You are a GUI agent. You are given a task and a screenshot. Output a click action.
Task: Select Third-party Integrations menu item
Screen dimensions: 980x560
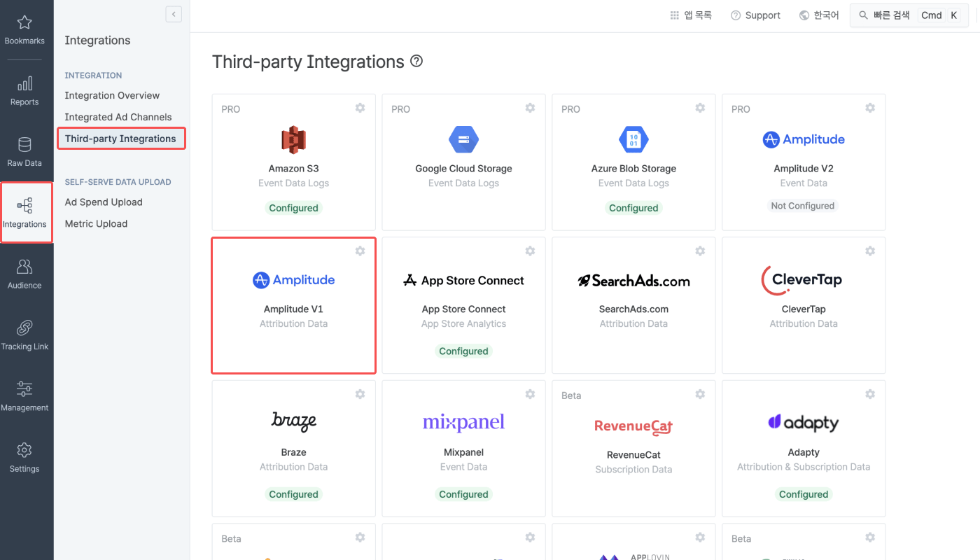(121, 139)
